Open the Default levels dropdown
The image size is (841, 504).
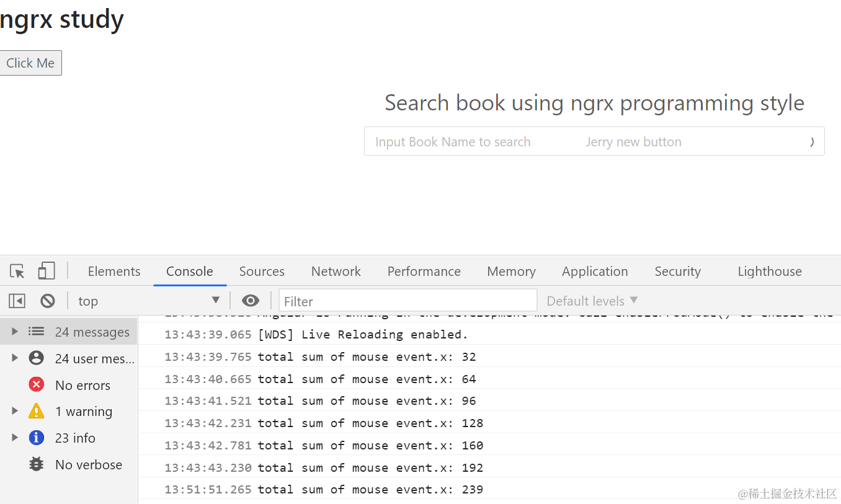tap(592, 301)
